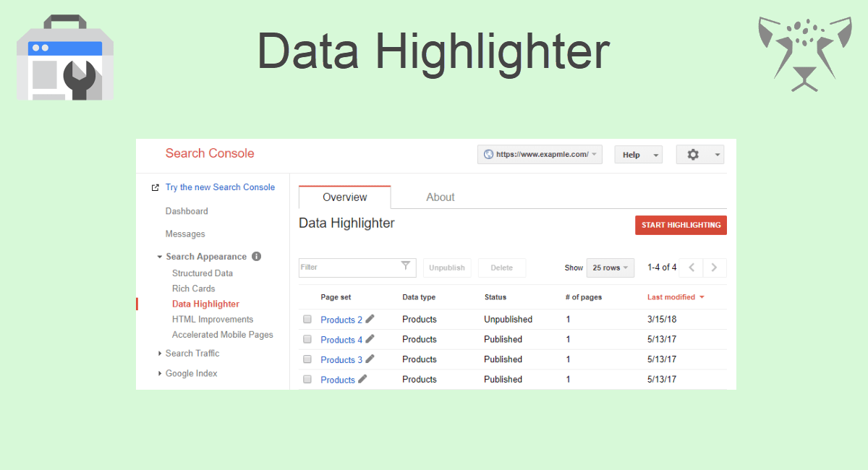Tick the checkbox for Products 2
The width and height of the screenshot is (868, 470).
[307, 320]
